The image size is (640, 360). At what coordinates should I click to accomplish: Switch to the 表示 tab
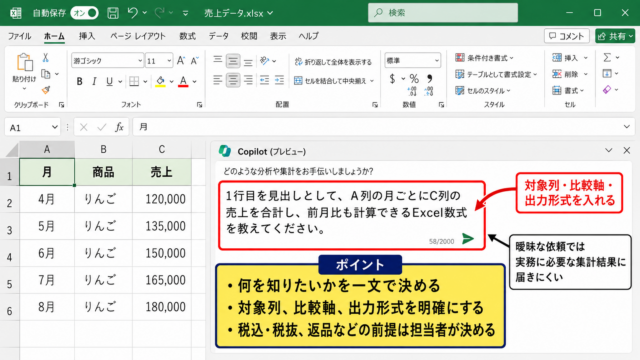click(278, 36)
